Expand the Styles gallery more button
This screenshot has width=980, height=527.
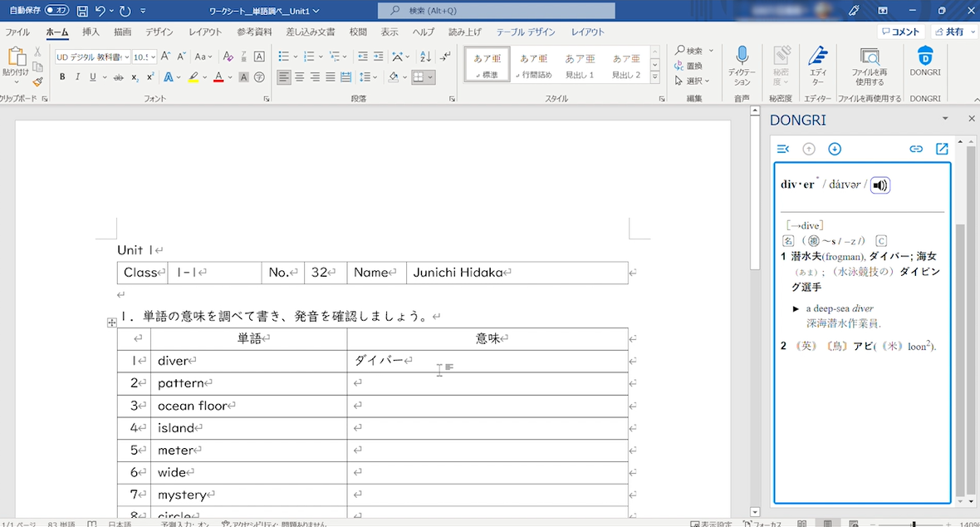655,77
